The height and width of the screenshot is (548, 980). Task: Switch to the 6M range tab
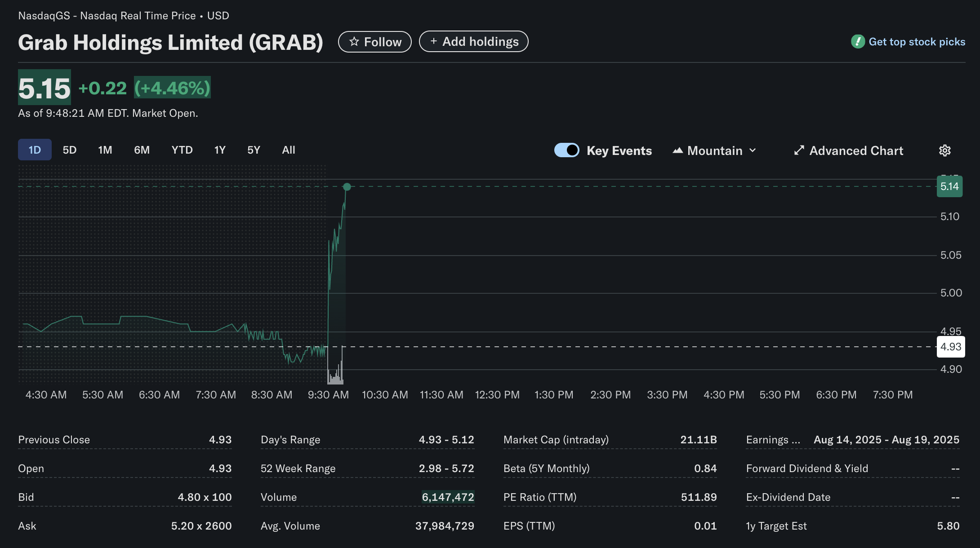click(142, 150)
